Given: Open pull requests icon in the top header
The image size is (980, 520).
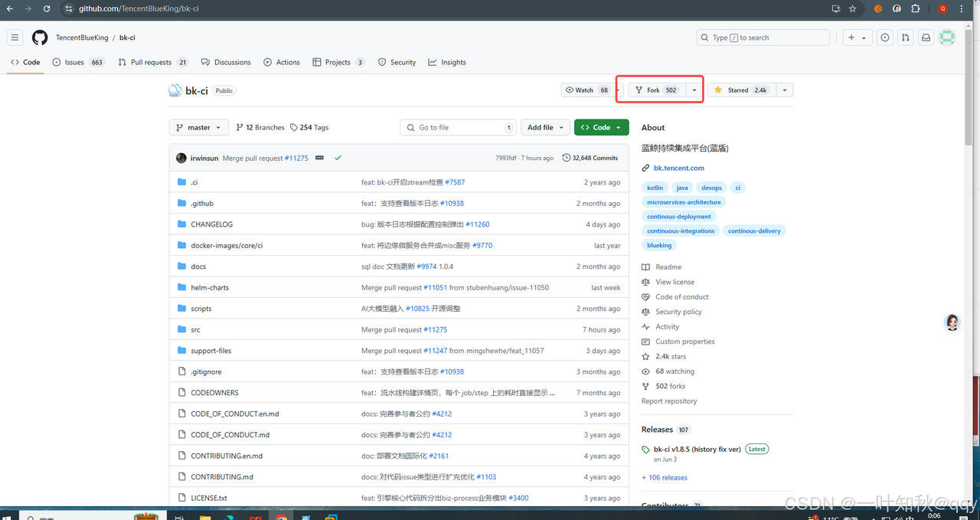Looking at the screenshot, I should click(906, 38).
